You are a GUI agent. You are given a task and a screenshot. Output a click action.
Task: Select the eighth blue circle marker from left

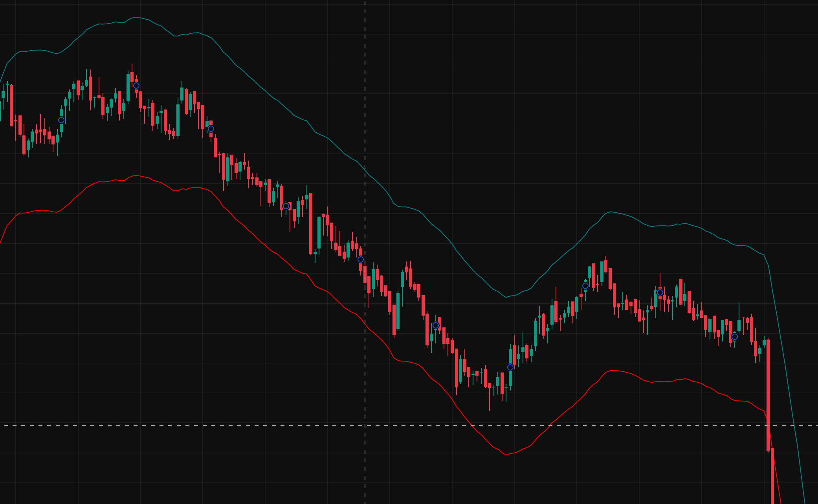coord(585,286)
